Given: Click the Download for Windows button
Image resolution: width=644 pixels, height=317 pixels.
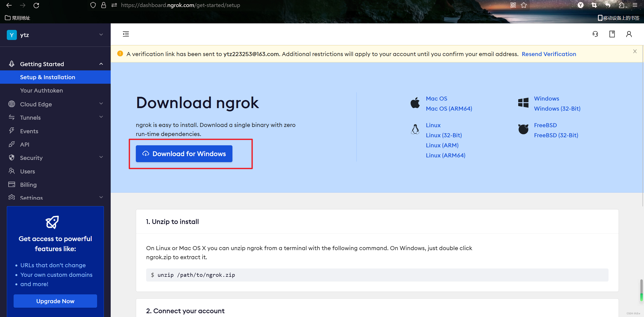Looking at the screenshot, I should coord(184,154).
